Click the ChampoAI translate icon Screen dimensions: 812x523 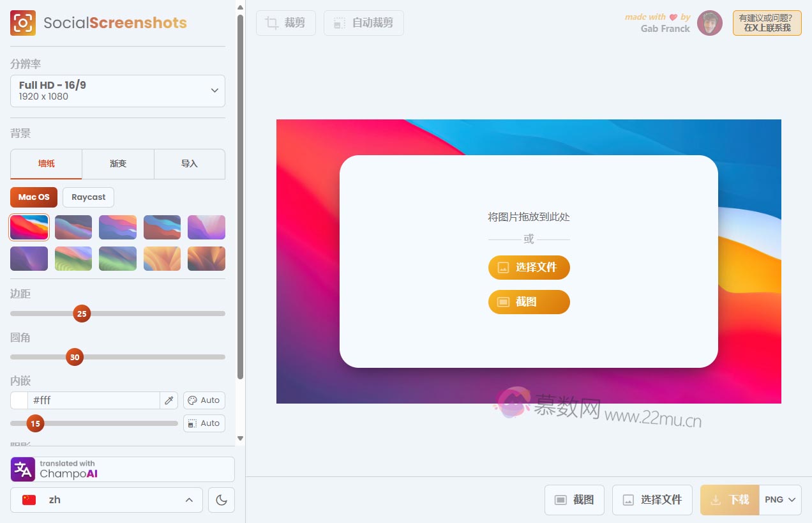coord(23,469)
